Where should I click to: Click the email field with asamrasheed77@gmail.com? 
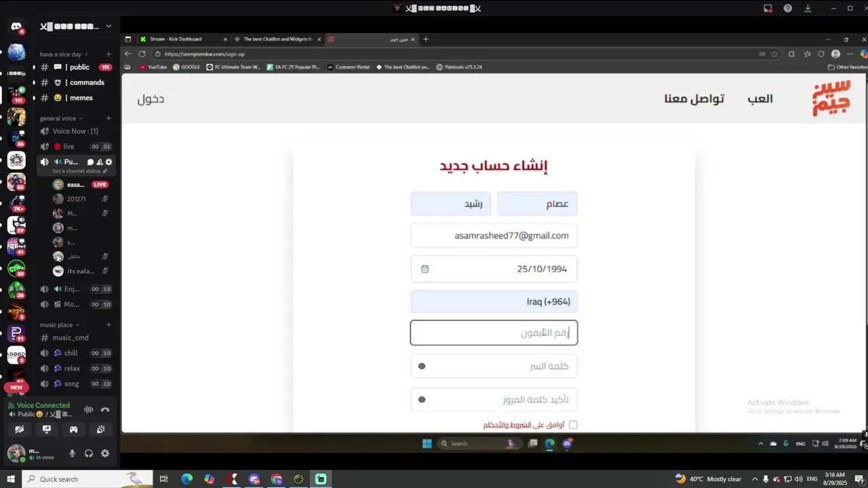click(x=494, y=236)
